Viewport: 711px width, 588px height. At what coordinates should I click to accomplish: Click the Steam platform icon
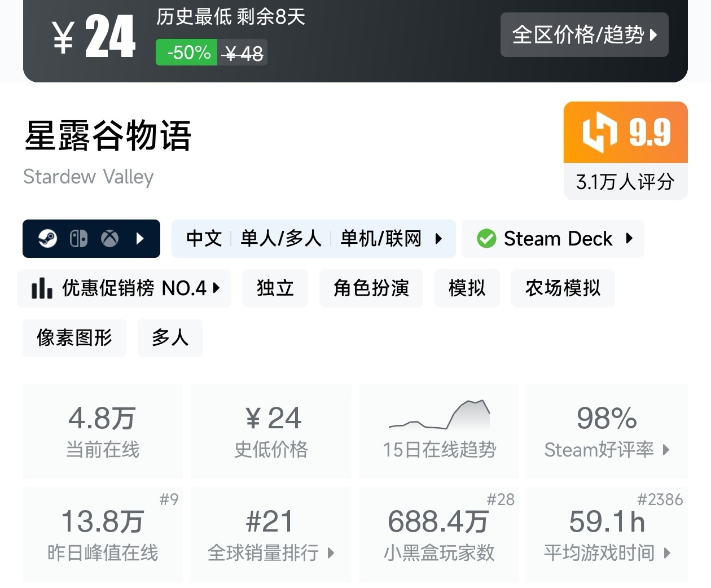pos(47,239)
